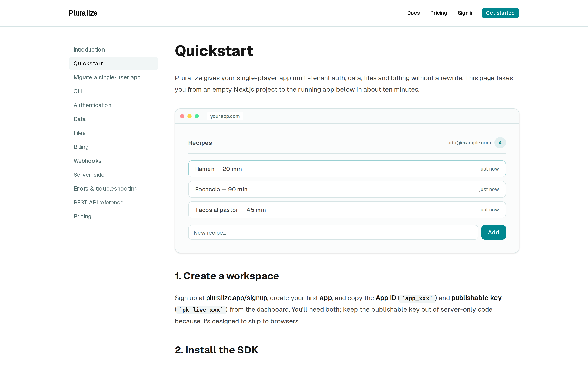This screenshot has width=588, height=368.
Task: Click the '2. Install the SDK' heading
Action: coord(216,350)
